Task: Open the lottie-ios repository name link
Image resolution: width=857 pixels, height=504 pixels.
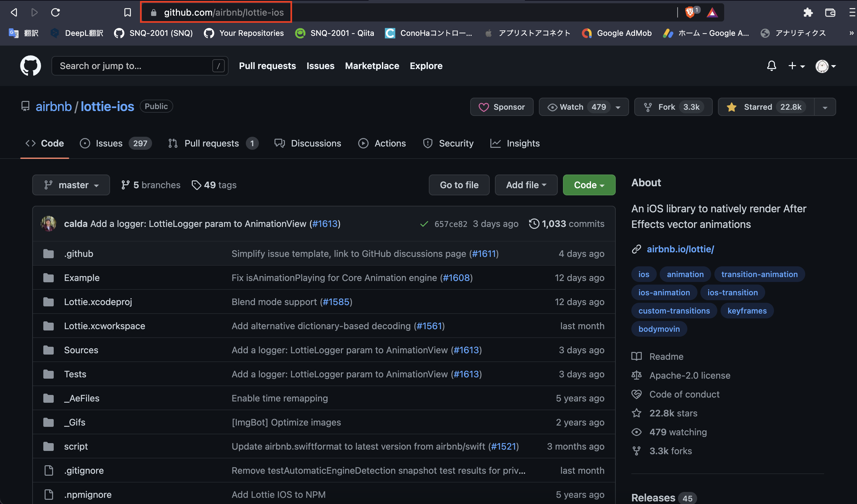Action: (107, 106)
